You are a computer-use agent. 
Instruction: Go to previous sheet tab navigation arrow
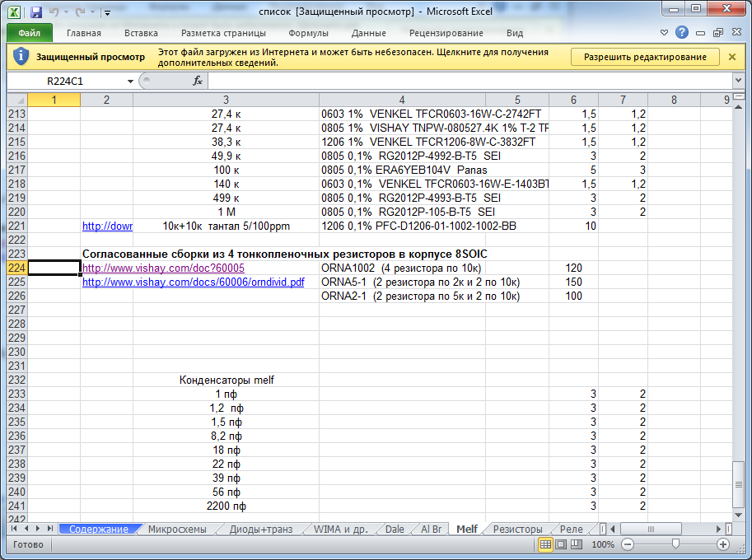pos(26,529)
